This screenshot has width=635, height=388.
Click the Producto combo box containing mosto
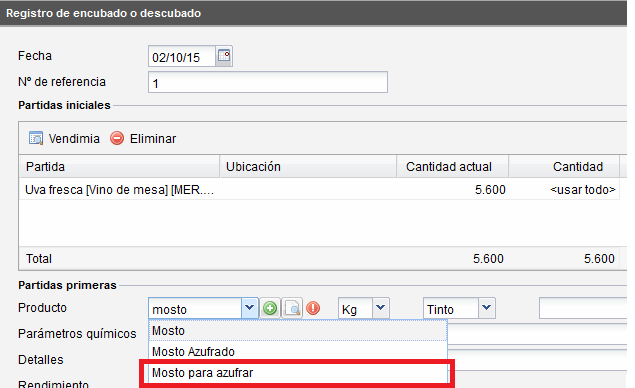[195, 309]
